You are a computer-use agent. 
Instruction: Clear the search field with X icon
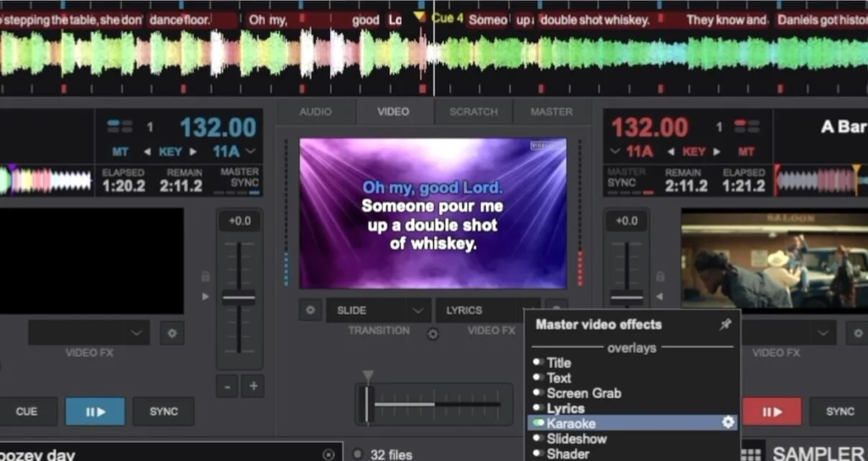coord(329,454)
